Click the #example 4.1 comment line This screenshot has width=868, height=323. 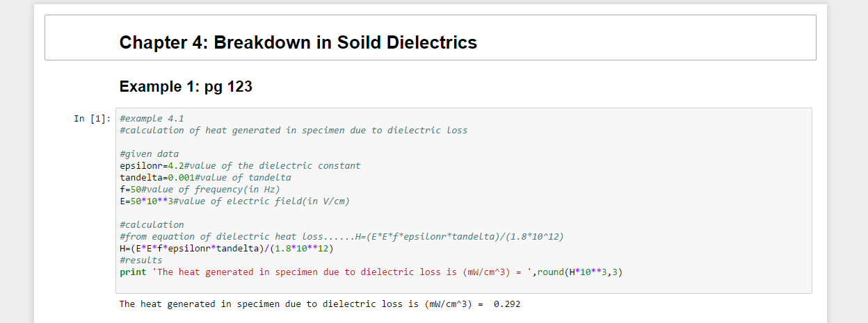(152, 118)
